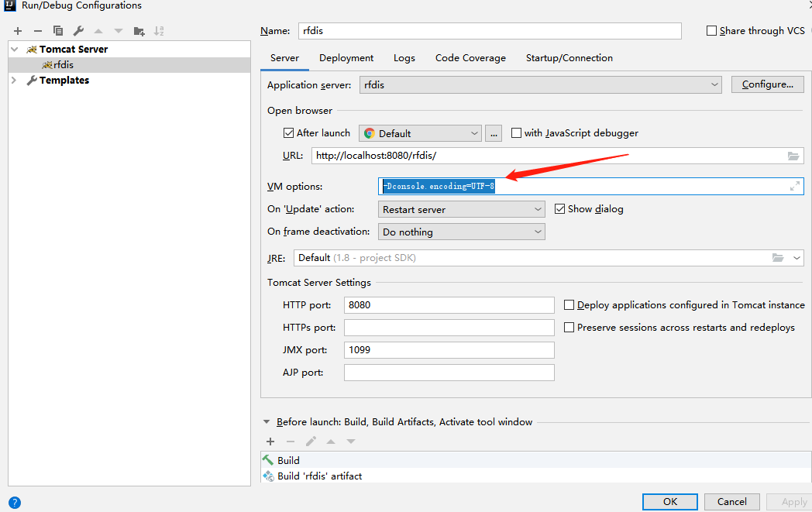This screenshot has height=512, width=812.
Task: Click the IntelliJ IDEA title bar icon
Action: [x=10, y=5]
